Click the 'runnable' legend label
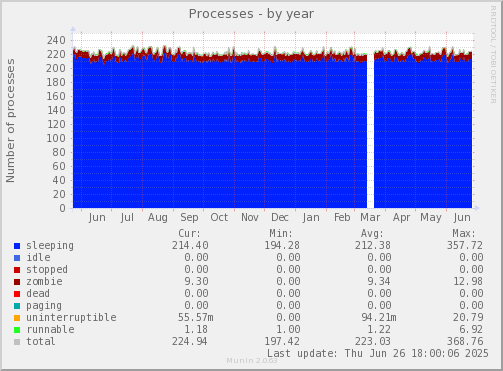 (50, 329)
